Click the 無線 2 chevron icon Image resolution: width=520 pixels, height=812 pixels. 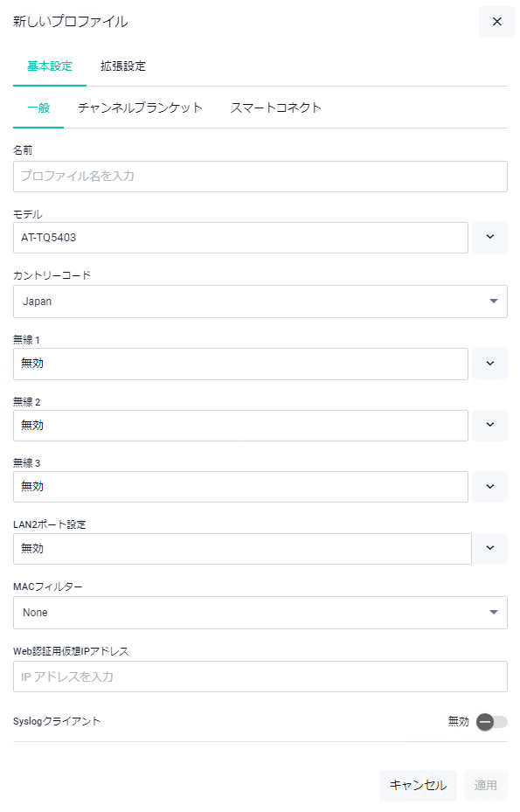coord(490,425)
